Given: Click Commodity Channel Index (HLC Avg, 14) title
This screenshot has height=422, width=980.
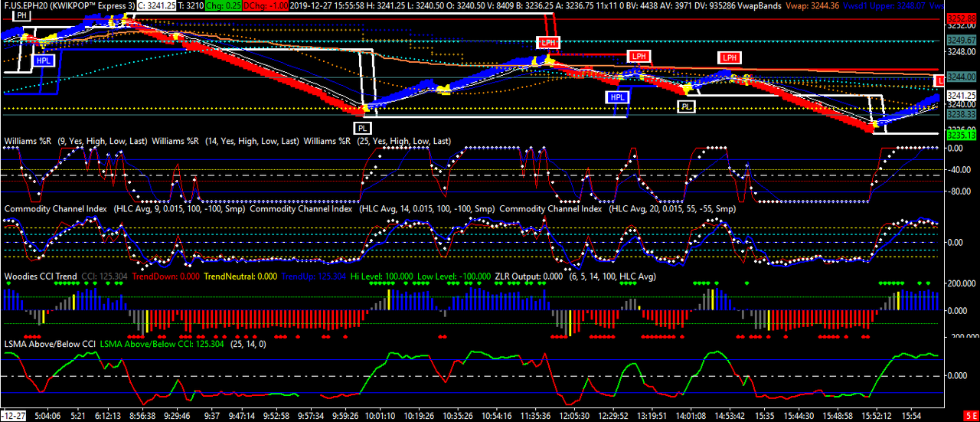Looking at the screenshot, I should [x=373, y=208].
